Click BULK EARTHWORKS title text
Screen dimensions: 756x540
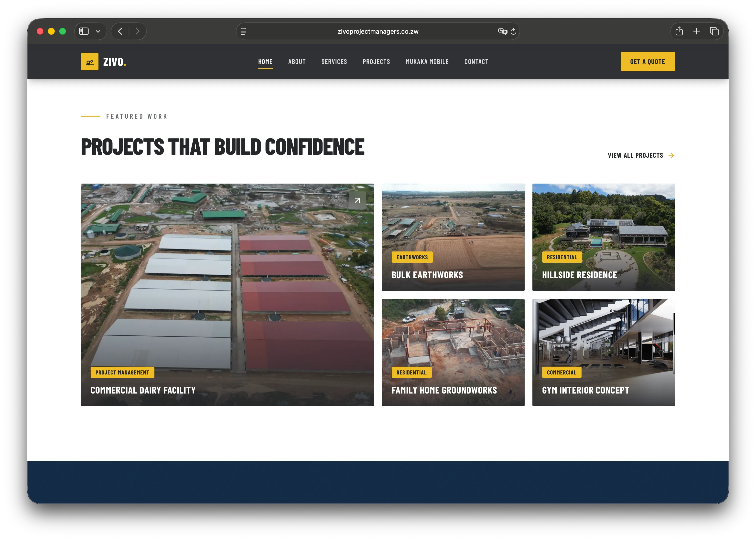(427, 275)
